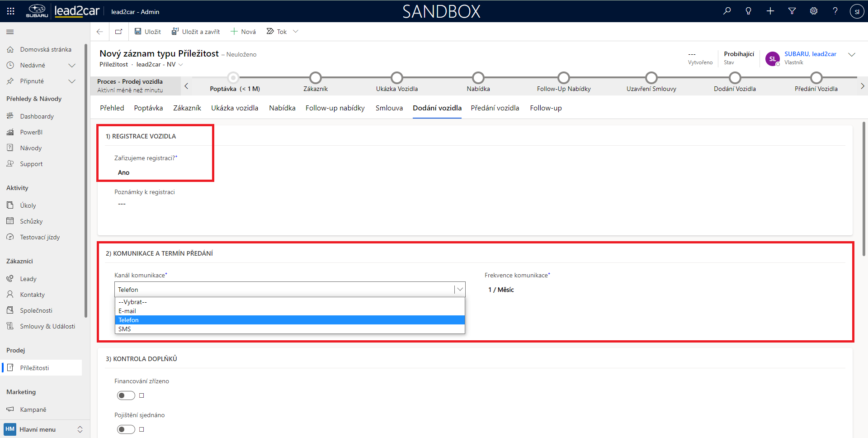
Task: Open the lightbulb assistant icon
Action: tap(749, 11)
